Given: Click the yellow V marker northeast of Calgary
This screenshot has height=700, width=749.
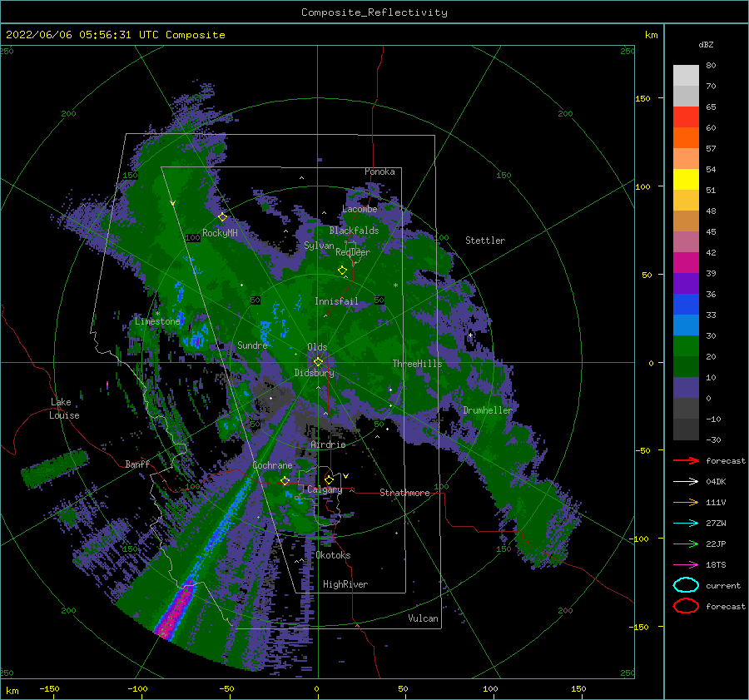Looking at the screenshot, I should click(x=346, y=476).
